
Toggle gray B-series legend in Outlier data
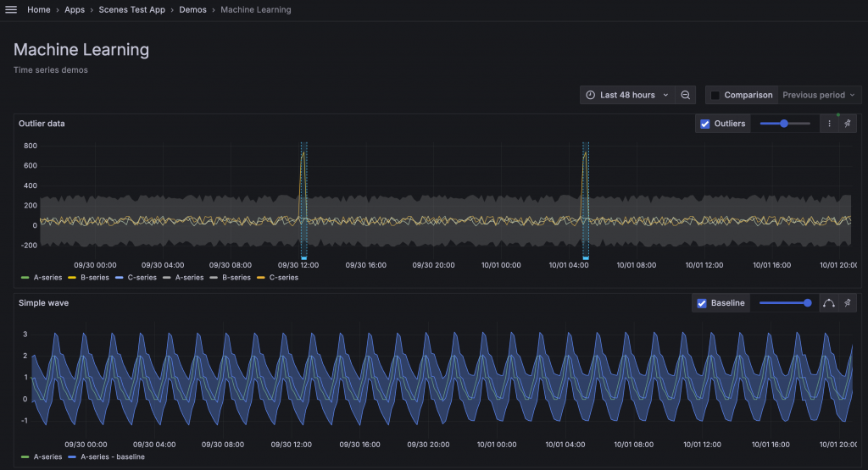tap(231, 278)
